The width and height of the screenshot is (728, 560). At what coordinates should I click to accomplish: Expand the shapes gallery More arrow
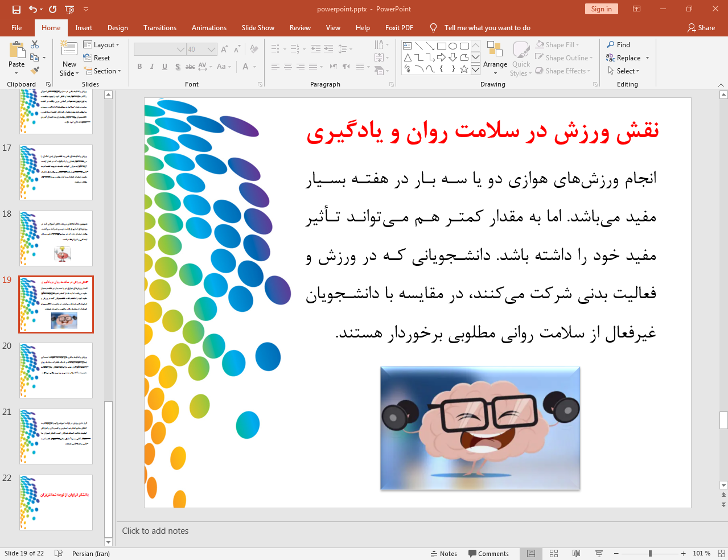pyautogui.click(x=475, y=69)
